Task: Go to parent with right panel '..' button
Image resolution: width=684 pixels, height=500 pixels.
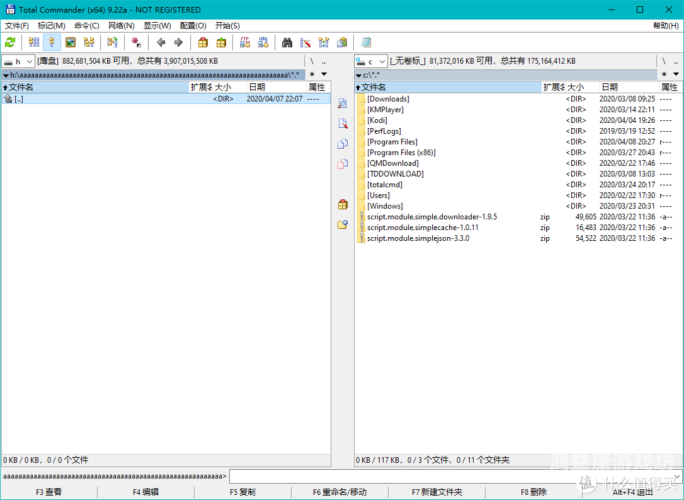Action: (676, 61)
